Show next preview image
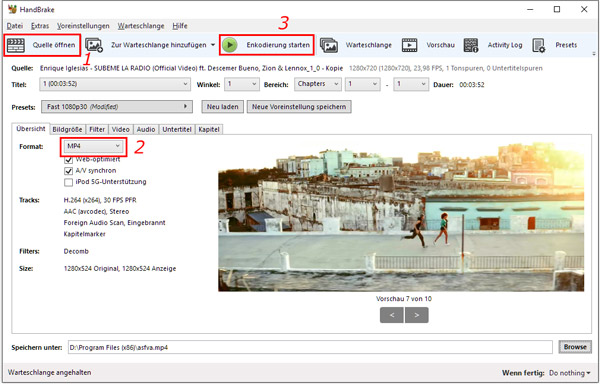The image size is (600, 384). 417,315
